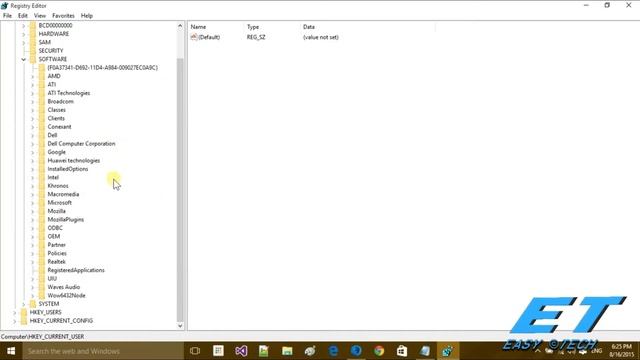
Task: Open File Explorer from the taskbar
Action: (x=287, y=351)
